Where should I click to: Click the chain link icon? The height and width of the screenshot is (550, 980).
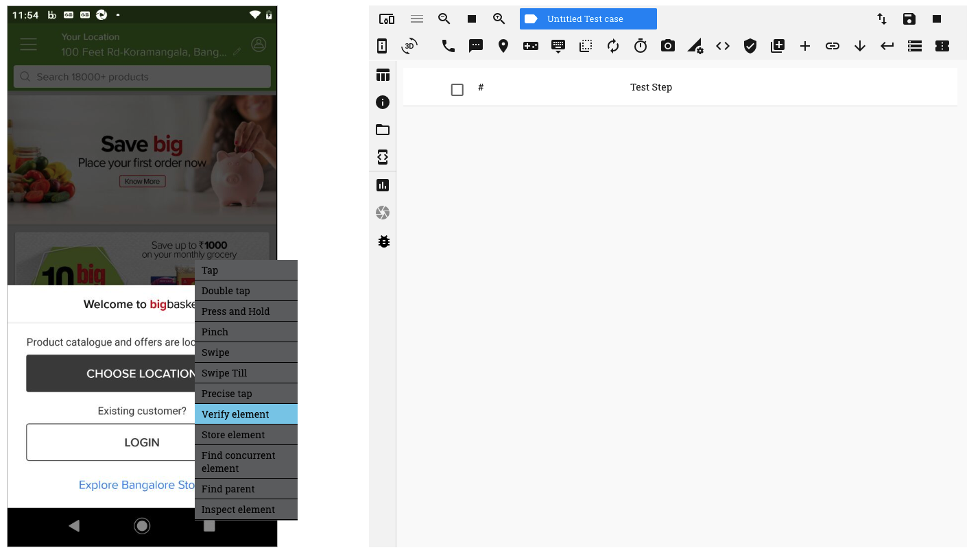(x=833, y=46)
